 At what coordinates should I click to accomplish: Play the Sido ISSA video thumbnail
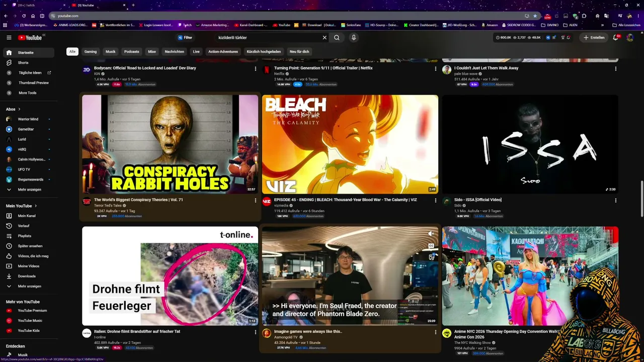(530, 144)
